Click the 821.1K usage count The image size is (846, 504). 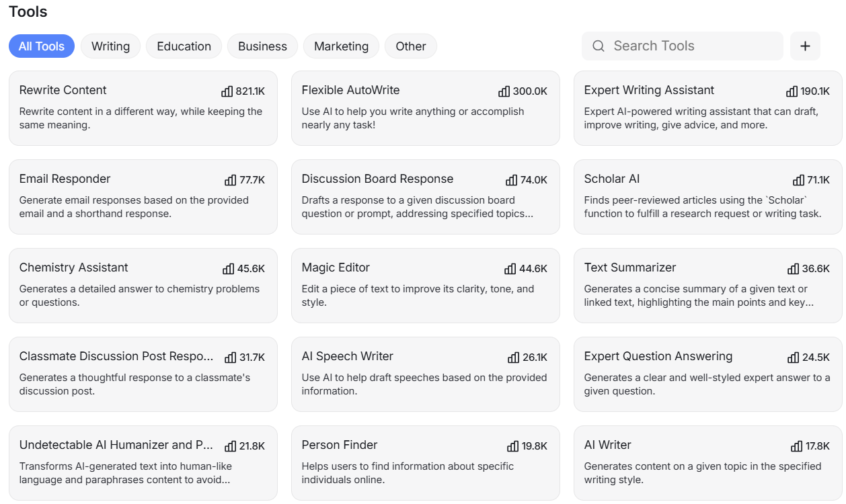tap(250, 91)
